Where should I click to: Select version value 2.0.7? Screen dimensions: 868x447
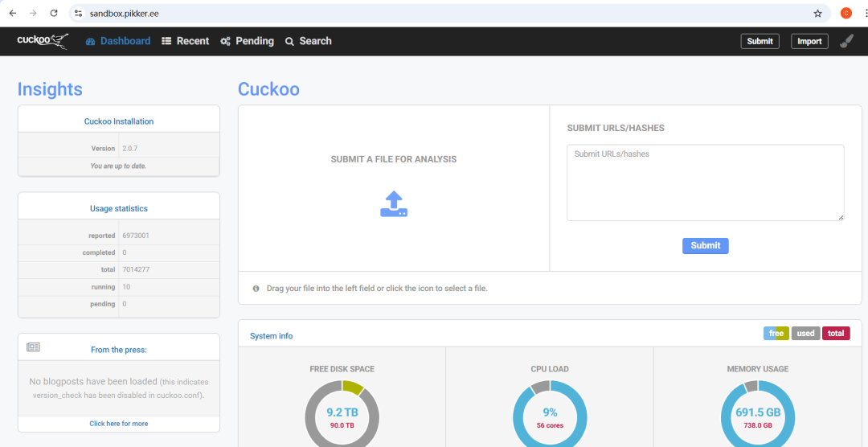[x=130, y=149]
